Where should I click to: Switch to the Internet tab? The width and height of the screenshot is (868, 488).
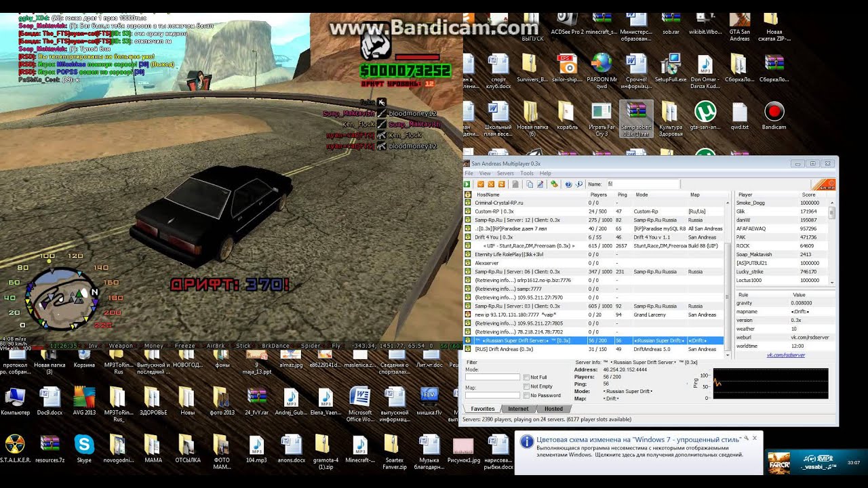(518, 409)
